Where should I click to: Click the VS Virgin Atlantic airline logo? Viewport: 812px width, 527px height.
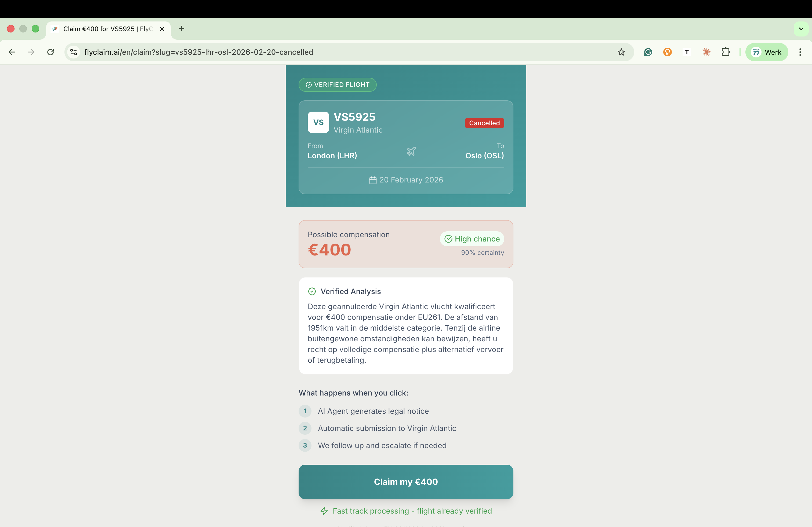click(x=318, y=122)
